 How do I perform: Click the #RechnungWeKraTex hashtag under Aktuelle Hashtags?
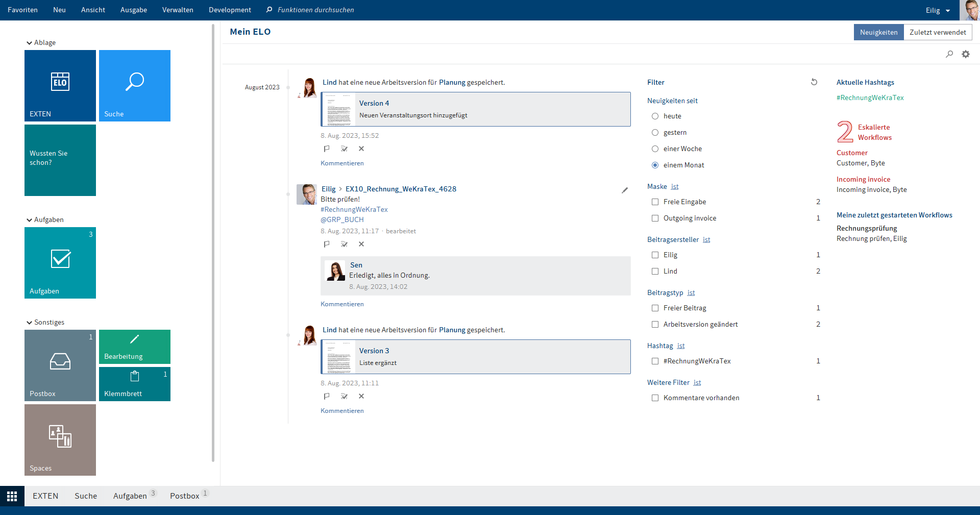(x=870, y=98)
